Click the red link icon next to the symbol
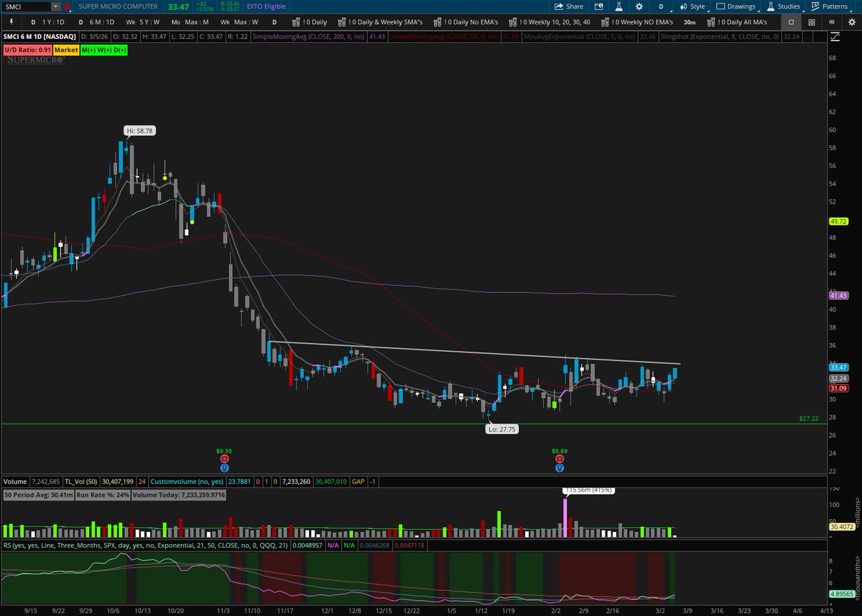862x616 pixels. (x=68, y=6)
